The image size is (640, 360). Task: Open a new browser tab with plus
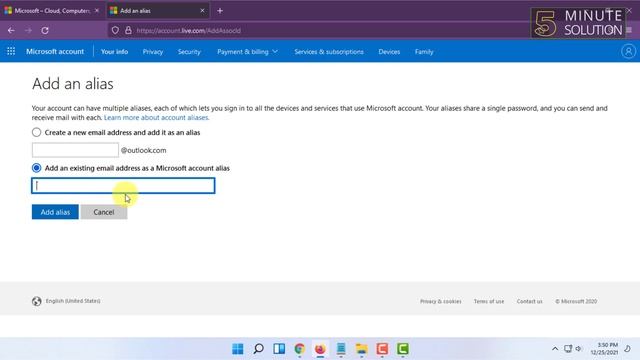coord(220,11)
